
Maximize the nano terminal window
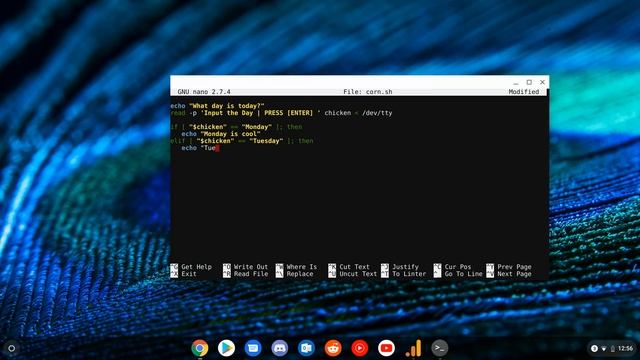529,82
